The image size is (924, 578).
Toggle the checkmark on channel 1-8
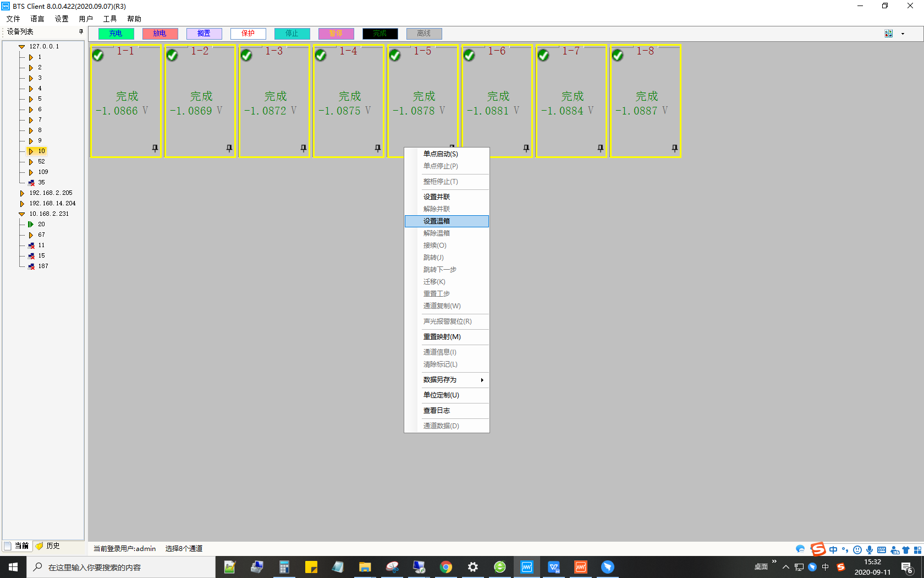point(618,56)
